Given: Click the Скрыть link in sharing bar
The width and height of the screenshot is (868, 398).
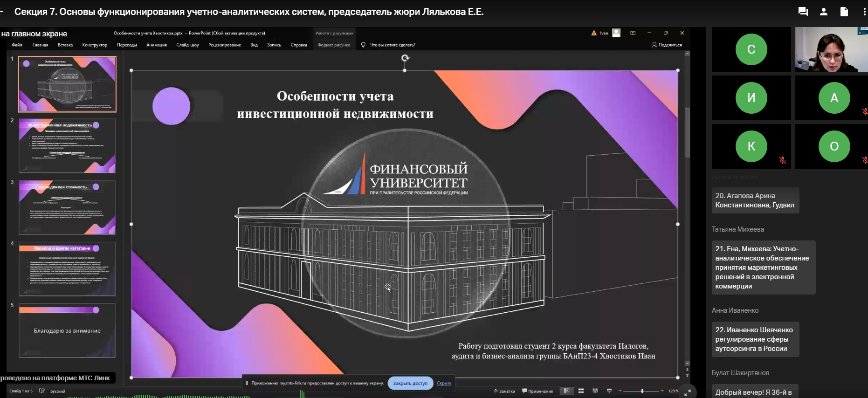Looking at the screenshot, I should [444, 383].
